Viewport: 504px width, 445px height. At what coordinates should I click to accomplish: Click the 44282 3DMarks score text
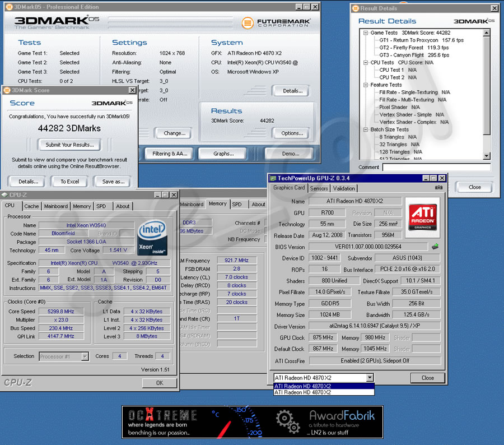69,128
